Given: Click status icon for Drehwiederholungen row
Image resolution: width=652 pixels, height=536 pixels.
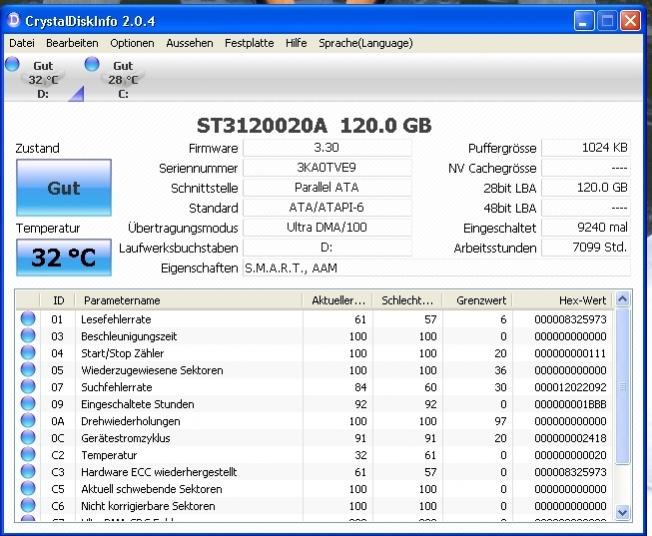Looking at the screenshot, I should [28, 420].
